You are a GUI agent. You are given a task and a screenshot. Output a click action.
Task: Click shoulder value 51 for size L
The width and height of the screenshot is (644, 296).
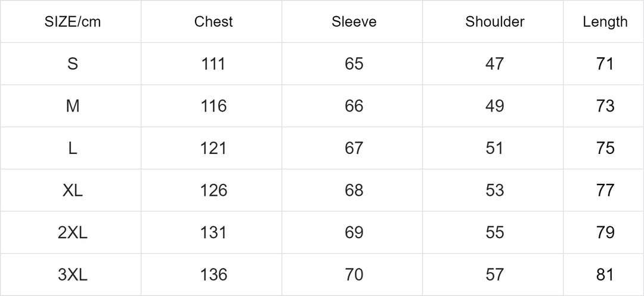(495, 148)
